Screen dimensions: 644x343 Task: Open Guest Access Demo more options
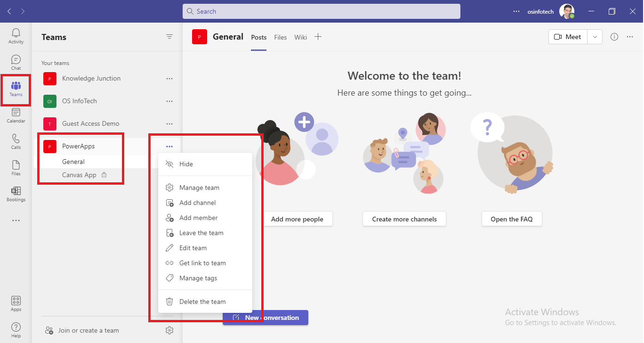[x=169, y=124]
